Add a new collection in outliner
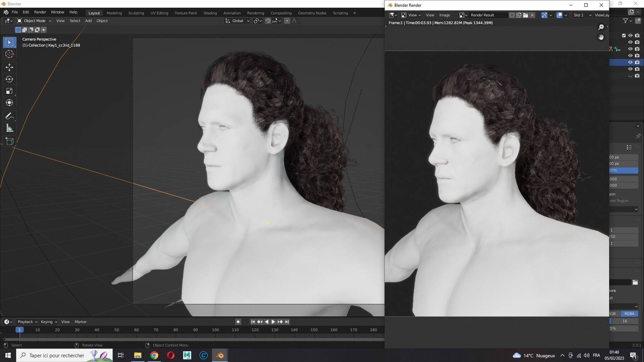 coord(638,21)
